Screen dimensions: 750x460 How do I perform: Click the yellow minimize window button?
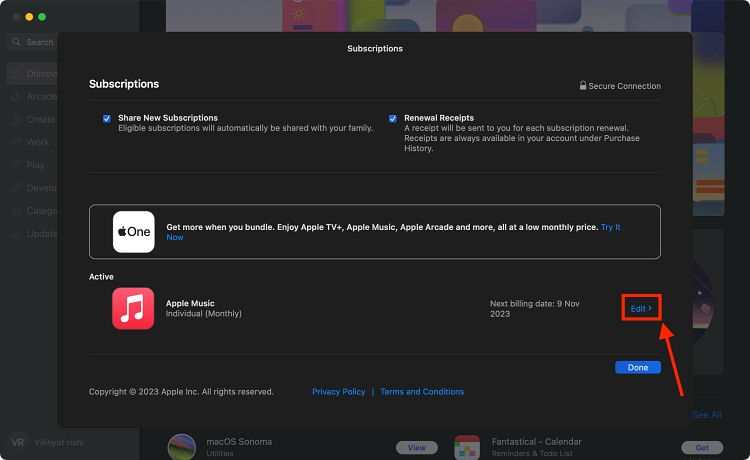click(x=29, y=17)
